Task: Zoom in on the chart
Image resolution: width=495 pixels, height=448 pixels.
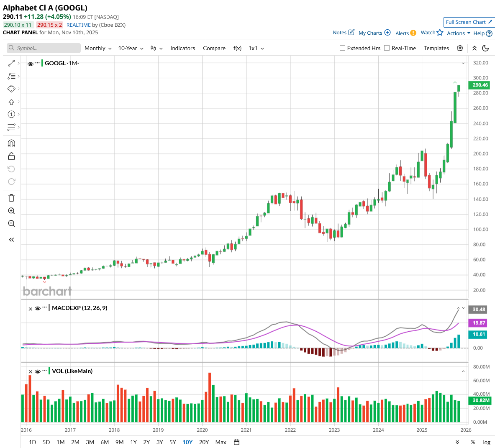Action: [11, 211]
